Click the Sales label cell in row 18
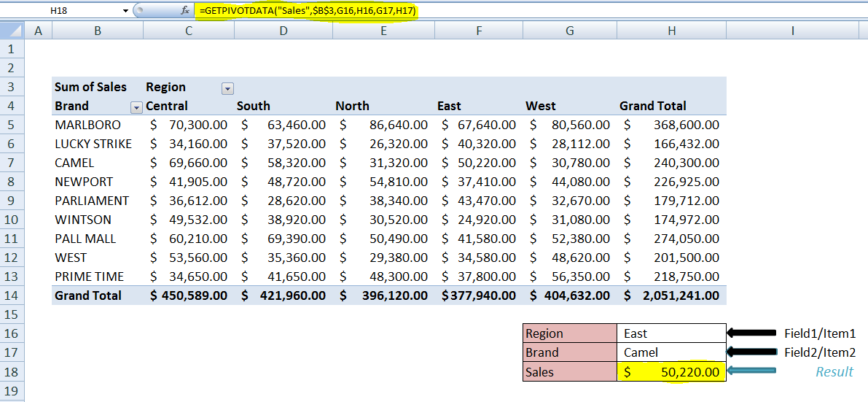868x402 pixels. (570, 371)
